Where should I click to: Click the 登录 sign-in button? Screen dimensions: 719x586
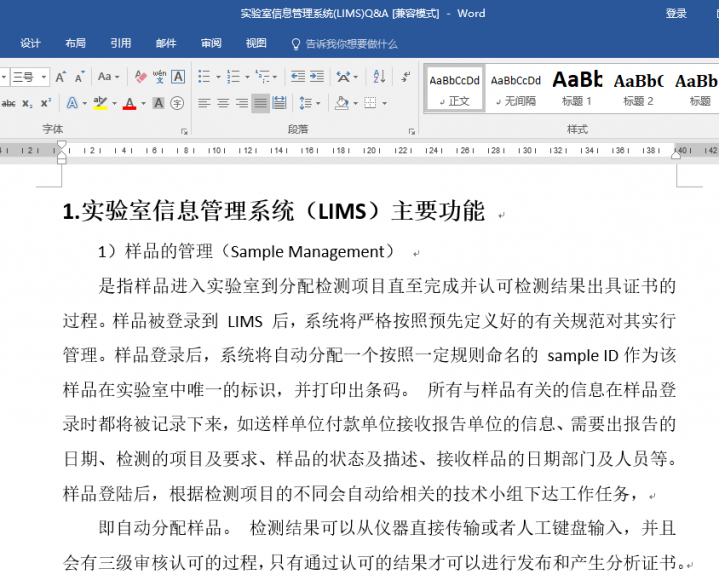676,13
